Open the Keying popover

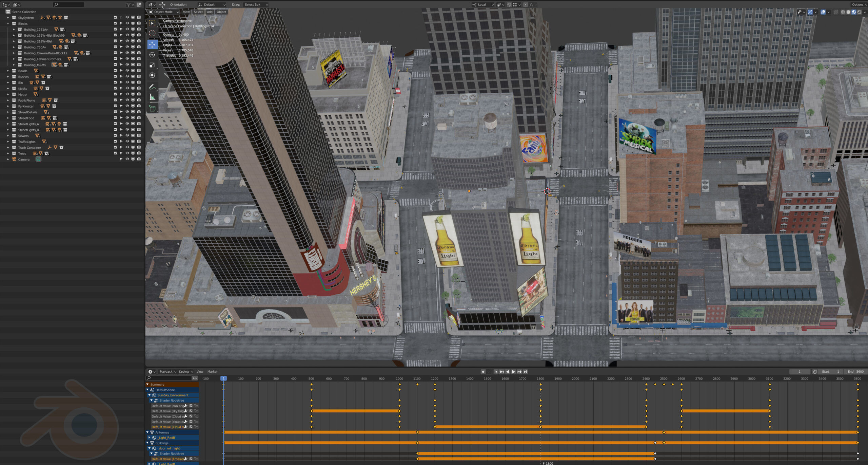pos(186,372)
